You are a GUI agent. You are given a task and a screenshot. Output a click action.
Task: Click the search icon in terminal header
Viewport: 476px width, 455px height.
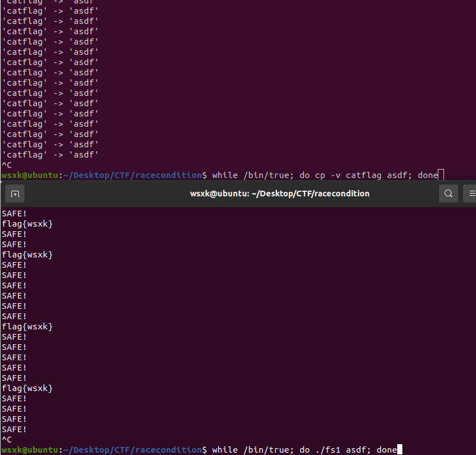[449, 194]
